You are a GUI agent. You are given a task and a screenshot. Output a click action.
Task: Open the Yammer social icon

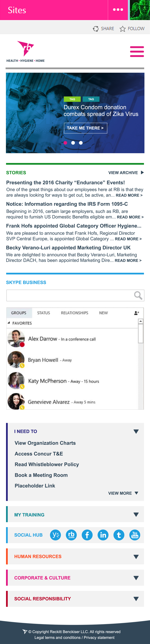[x=56, y=535]
